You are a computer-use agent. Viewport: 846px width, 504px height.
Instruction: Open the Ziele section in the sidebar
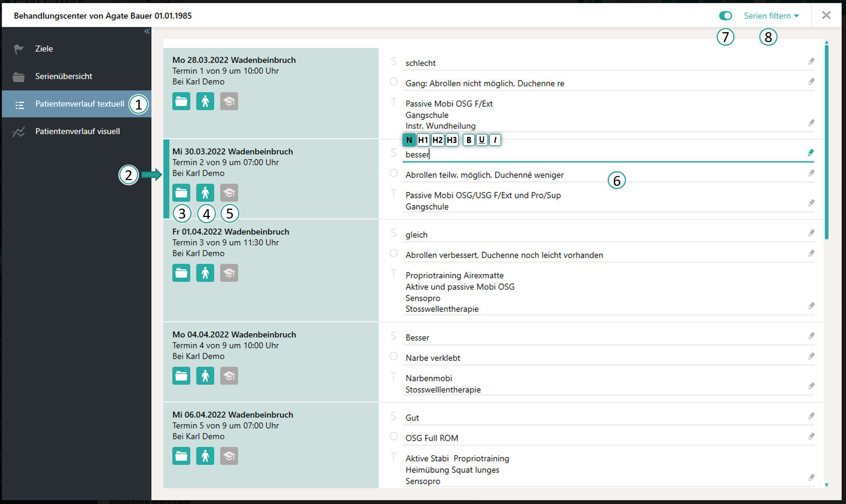(x=44, y=48)
